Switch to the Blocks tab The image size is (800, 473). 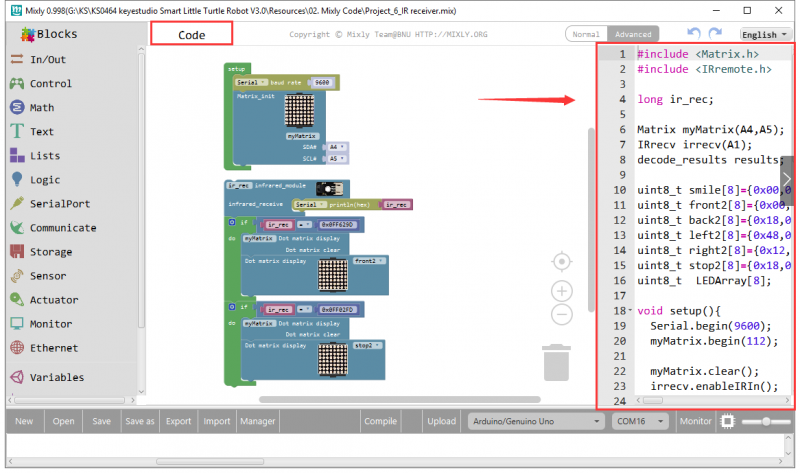click(49, 34)
